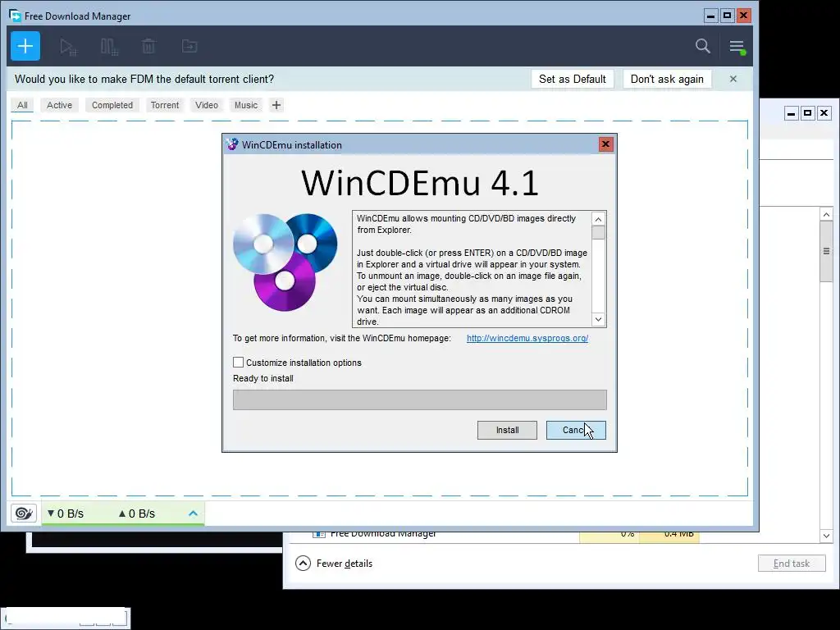The width and height of the screenshot is (840, 630).
Task: Click the download speed 0 B/s indicator
Action: tap(66, 514)
